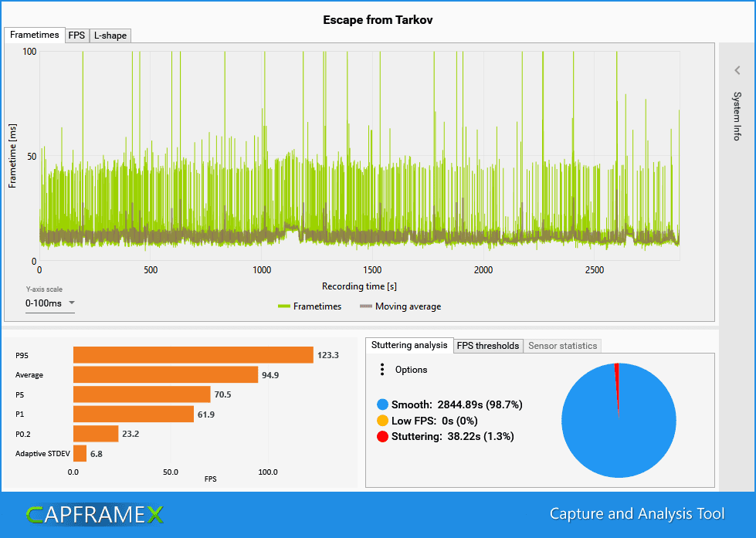The image size is (756, 538).
Task: Click the P5 bar in the FPS chart
Action: [x=142, y=394]
